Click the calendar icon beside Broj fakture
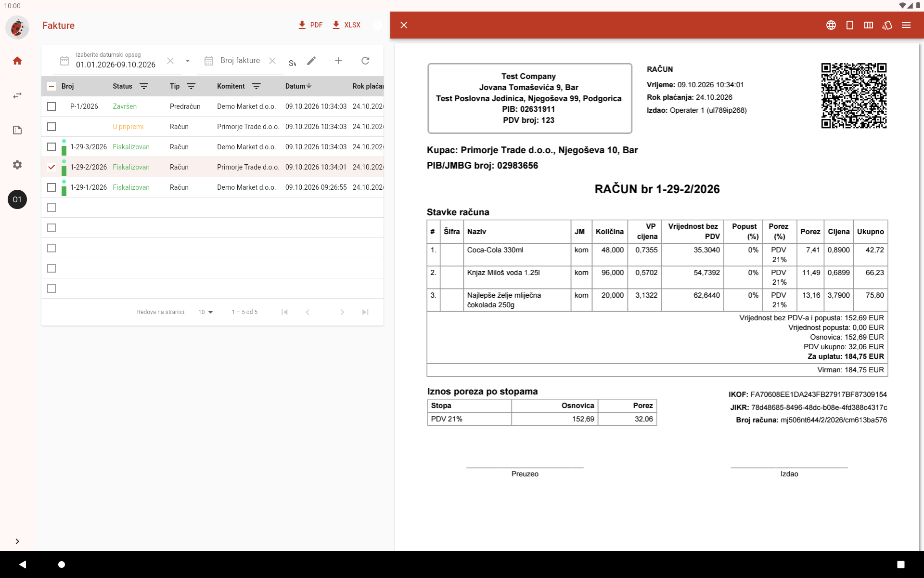The width and height of the screenshot is (924, 578). click(x=209, y=61)
